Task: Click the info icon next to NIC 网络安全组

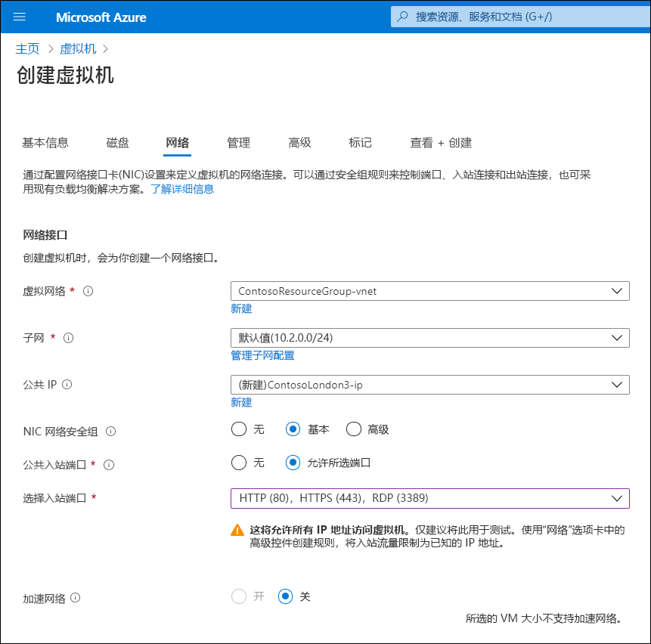Action: point(110,429)
